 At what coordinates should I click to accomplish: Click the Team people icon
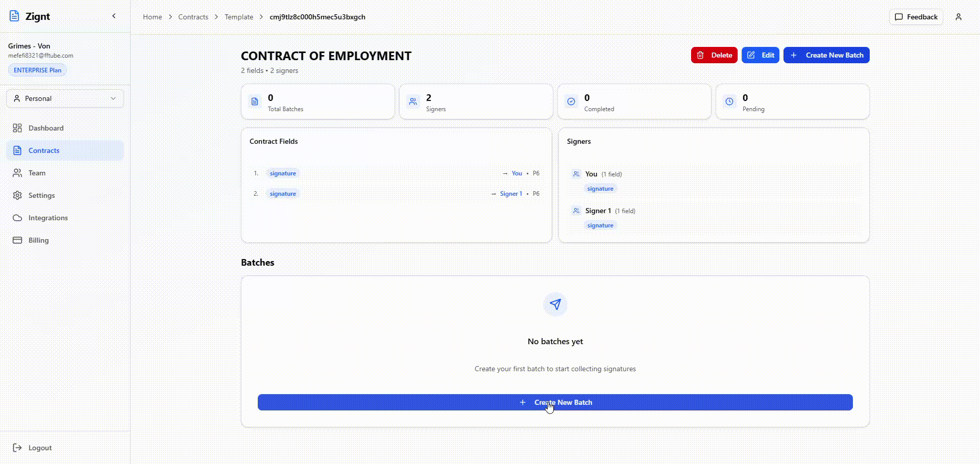17,173
